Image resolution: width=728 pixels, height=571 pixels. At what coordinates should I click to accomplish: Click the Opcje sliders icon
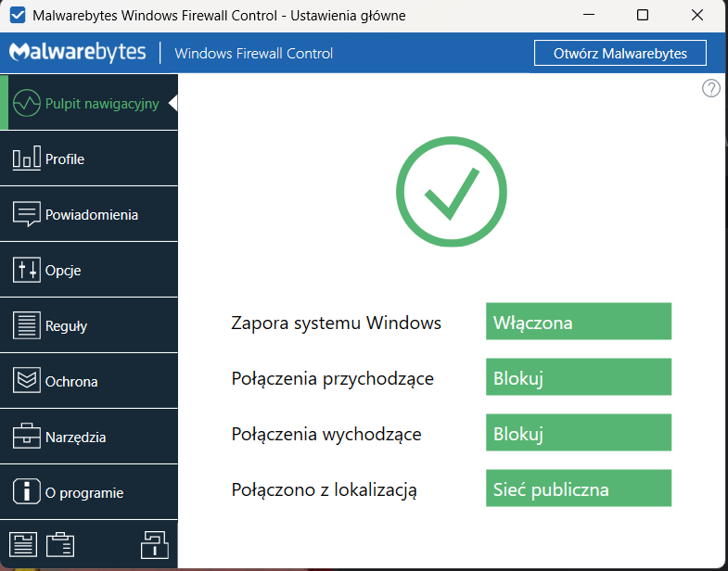(x=27, y=270)
